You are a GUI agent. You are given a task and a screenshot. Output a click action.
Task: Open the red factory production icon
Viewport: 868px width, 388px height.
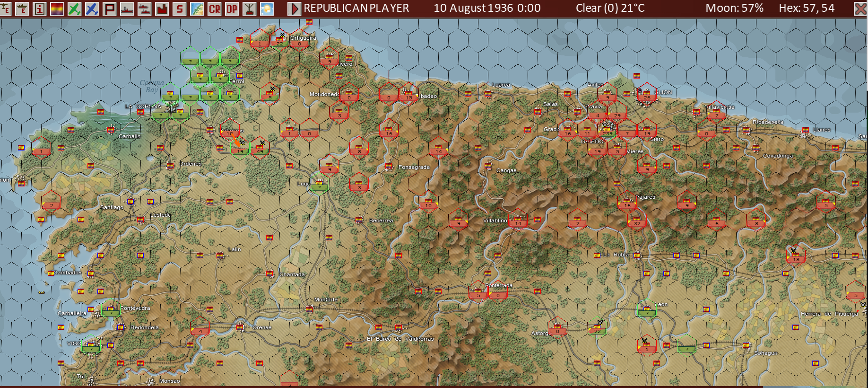162,9
